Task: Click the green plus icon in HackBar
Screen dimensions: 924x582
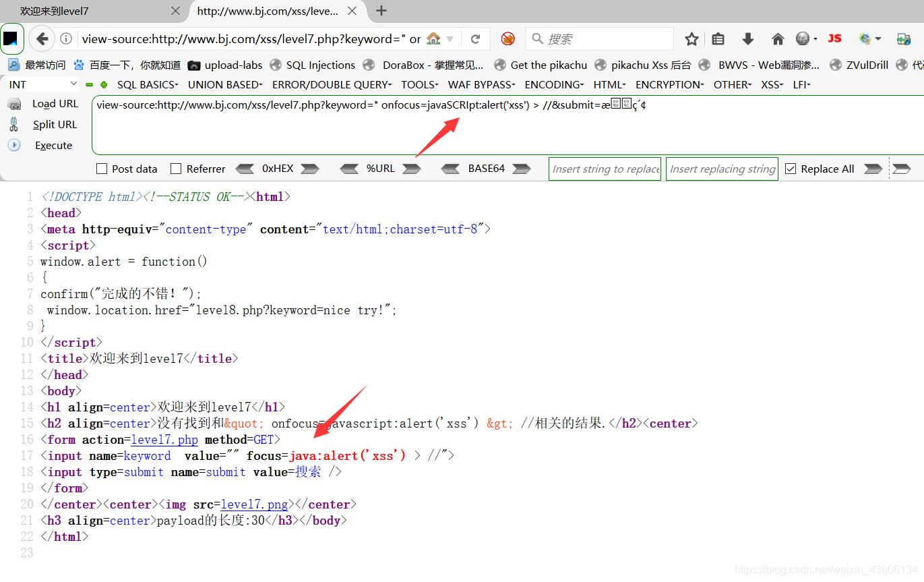Action: click(x=104, y=85)
